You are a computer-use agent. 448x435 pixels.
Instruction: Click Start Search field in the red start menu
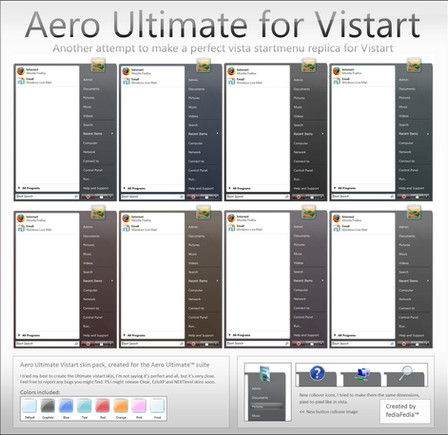(x=47, y=344)
